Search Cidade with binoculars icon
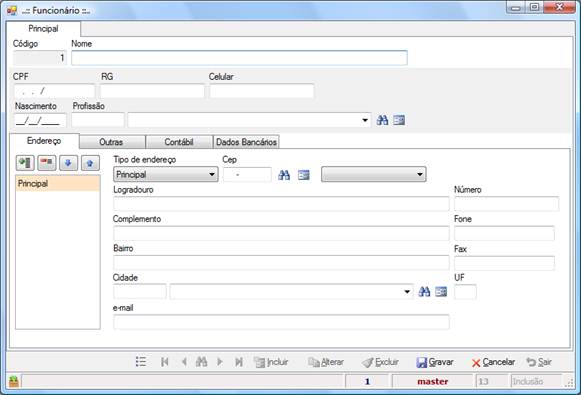 click(424, 292)
